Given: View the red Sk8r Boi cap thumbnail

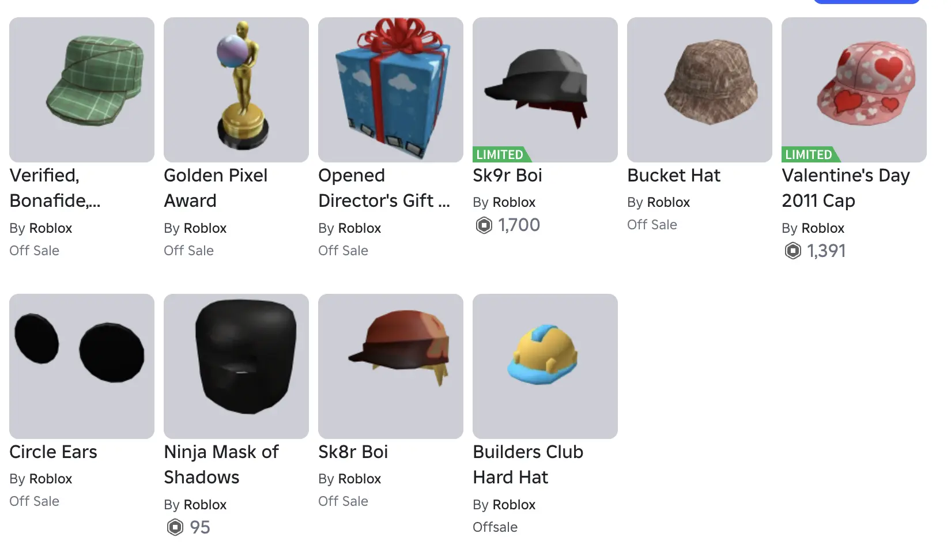Looking at the screenshot, I should pos(391,366).
